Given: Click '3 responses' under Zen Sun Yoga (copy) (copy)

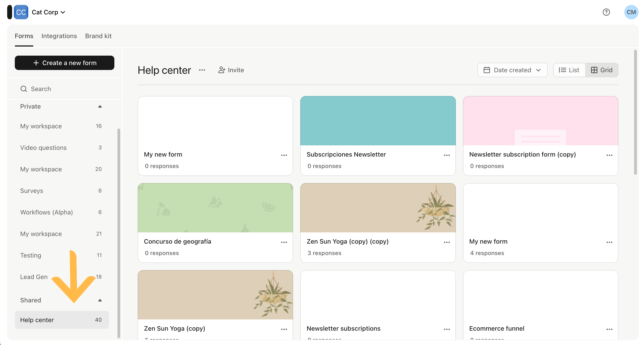Looking at the screenshot, I should pyautogui.click(x=324, y=253).
